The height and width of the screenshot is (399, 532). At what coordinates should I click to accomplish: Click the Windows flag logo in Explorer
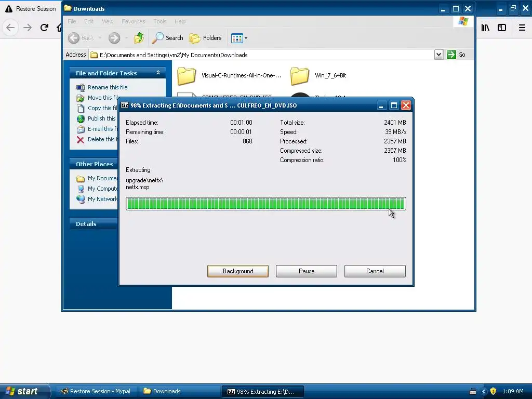(463, 21)
